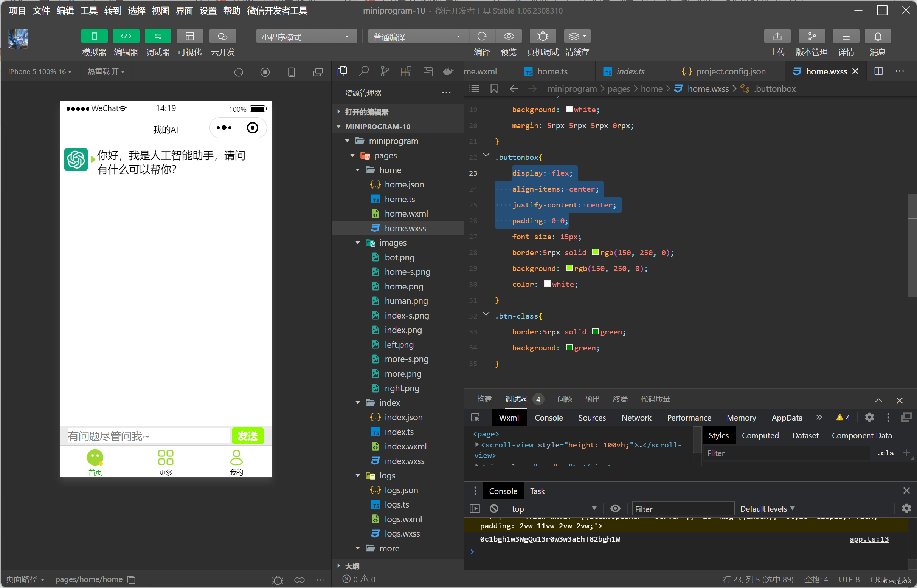Open the 工具 menu
Viewport: 917px width, 588px height.
click(88, 11)
